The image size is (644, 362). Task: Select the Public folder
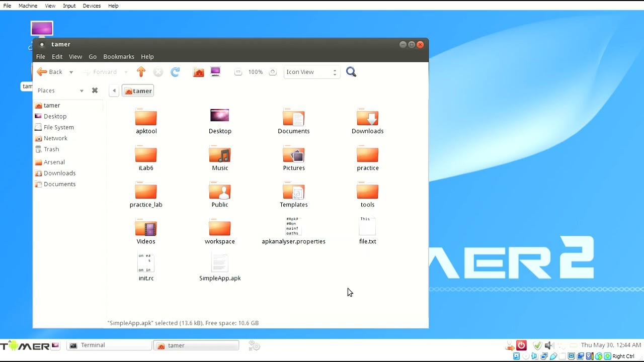point(220,191)
